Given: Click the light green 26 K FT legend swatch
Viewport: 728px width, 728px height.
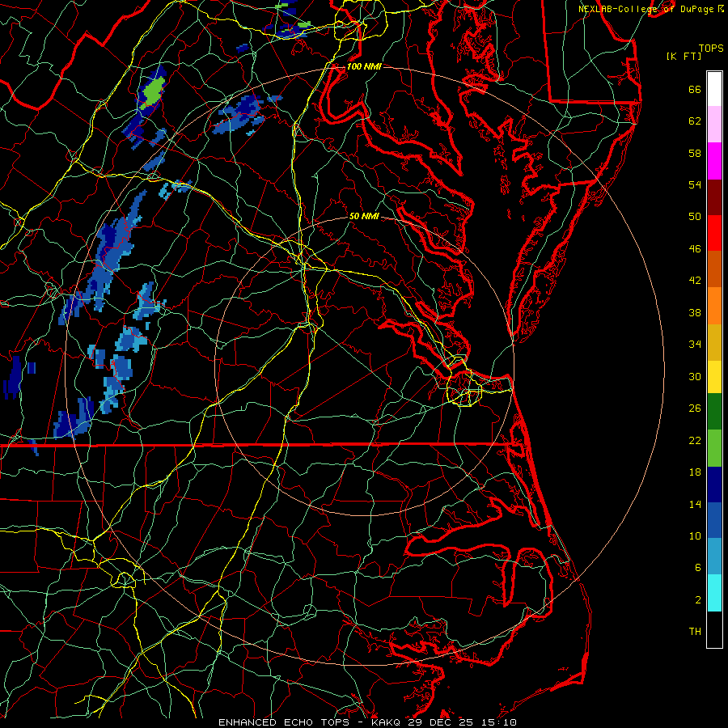Looking at the screenshot, I should (x=714, y=448).
